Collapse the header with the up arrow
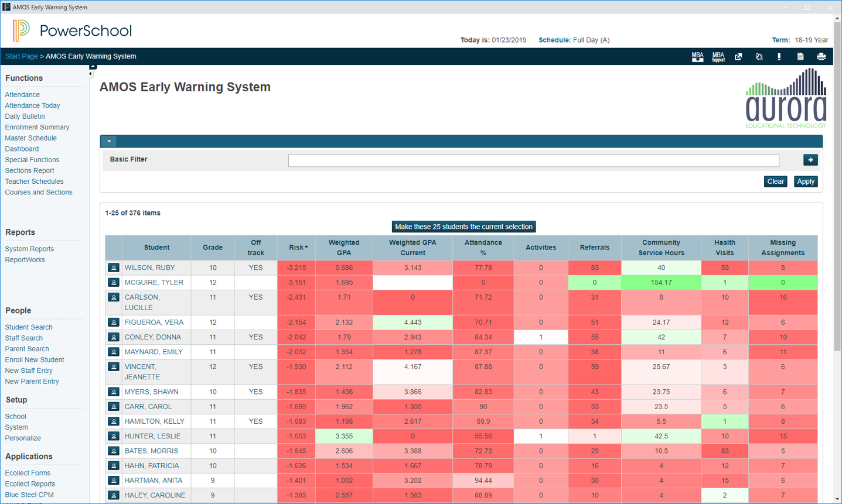This screenshot has width=842, height=504. (x=93, y=67)
